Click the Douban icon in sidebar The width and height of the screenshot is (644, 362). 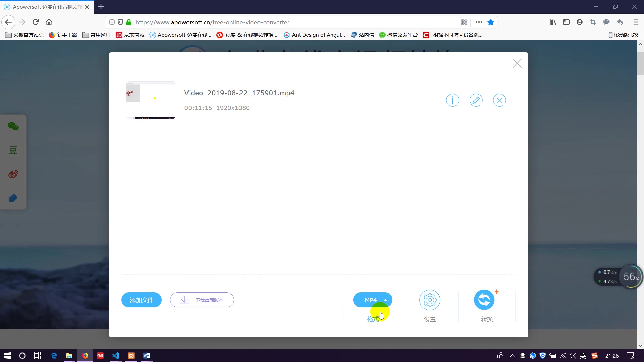pos(13,150)
